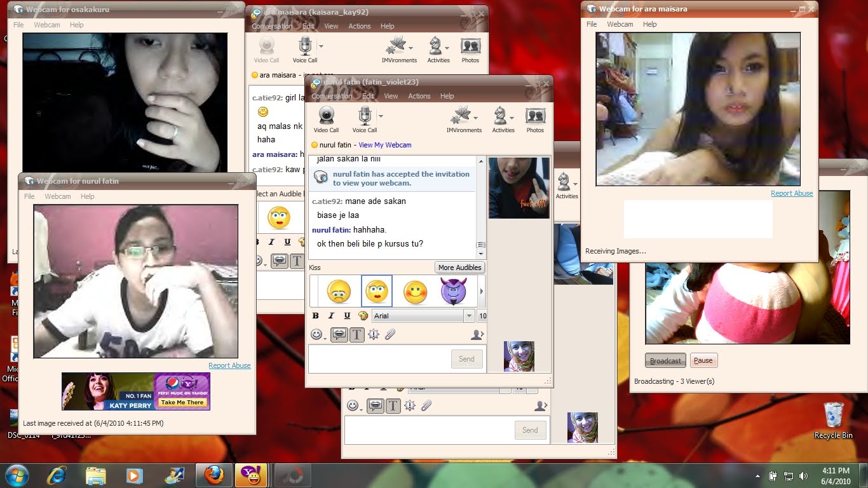
Task: Click More Audibles button
Action: pos(460,268)
